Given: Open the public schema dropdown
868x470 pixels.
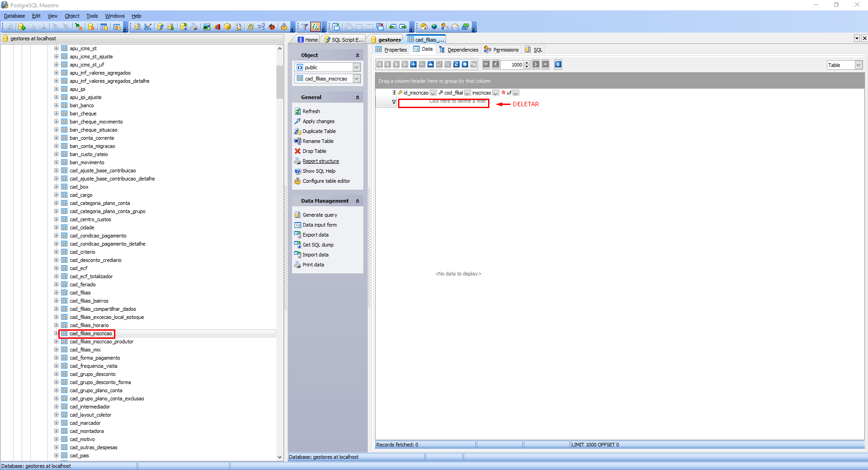Looking at the screenshot, I should (356, 67).
